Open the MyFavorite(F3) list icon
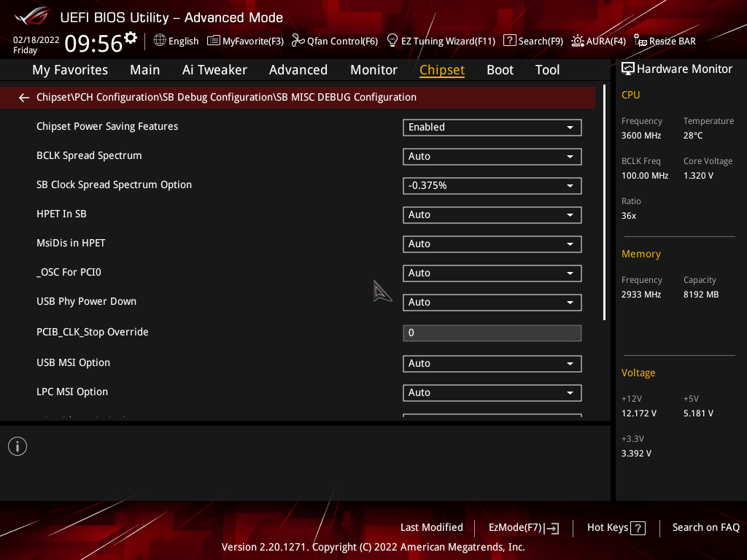The image size is (747, 560). [214, 41]
